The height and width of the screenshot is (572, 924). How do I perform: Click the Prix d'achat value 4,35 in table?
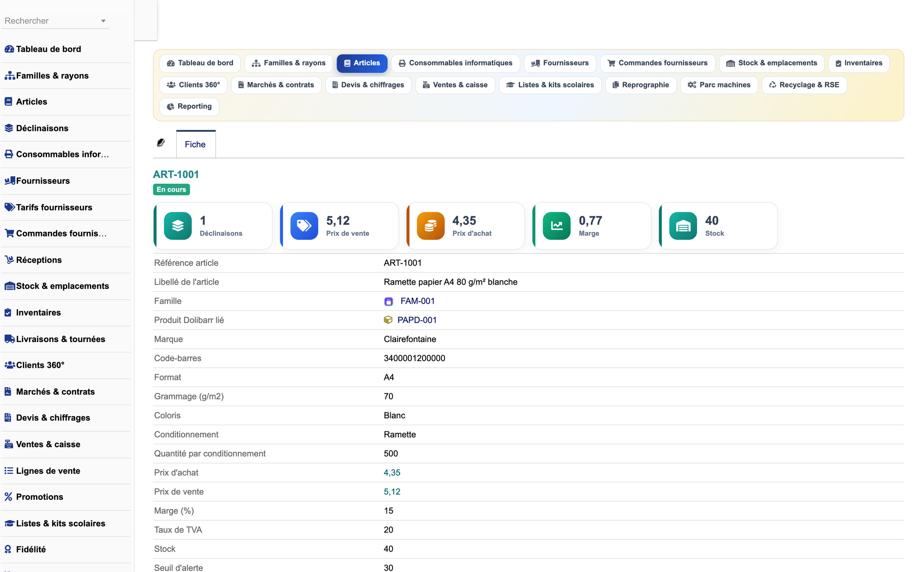392,473
